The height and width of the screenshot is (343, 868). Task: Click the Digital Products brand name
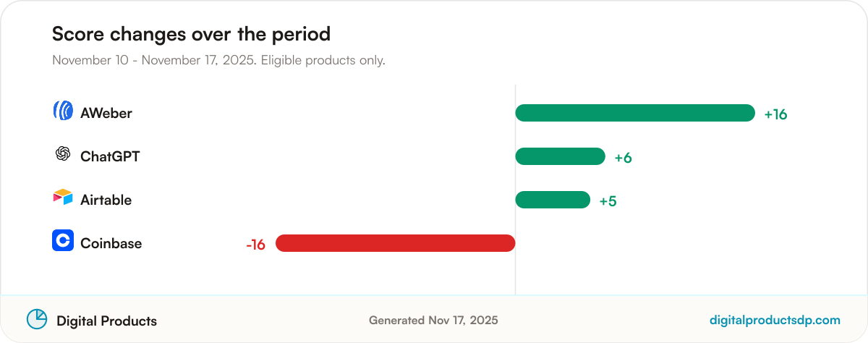point(106,321)
